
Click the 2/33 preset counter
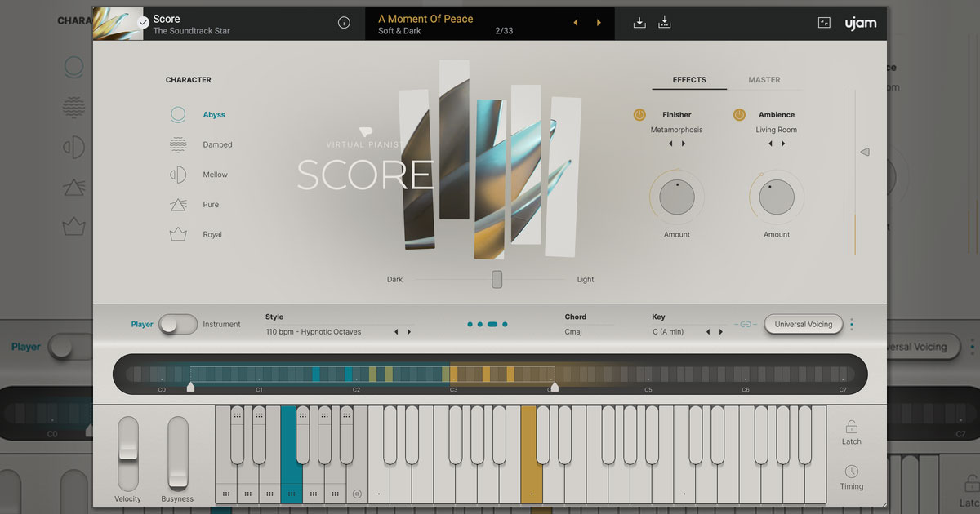click(x=504, y=32)
